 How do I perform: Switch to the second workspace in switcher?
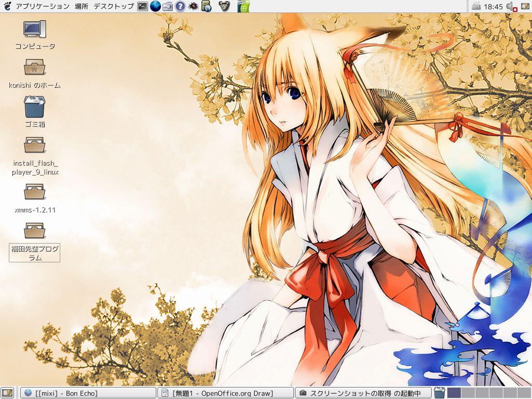tap(468, 393)
